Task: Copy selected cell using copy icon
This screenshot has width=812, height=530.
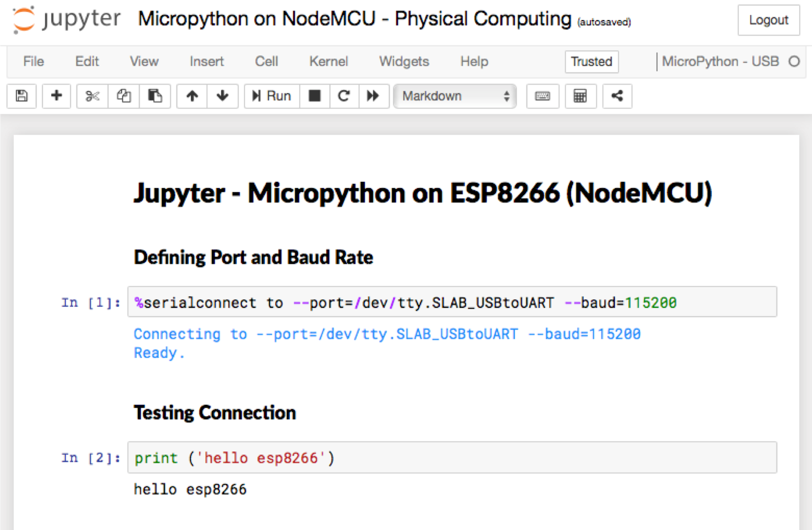Action: [123, 96]
